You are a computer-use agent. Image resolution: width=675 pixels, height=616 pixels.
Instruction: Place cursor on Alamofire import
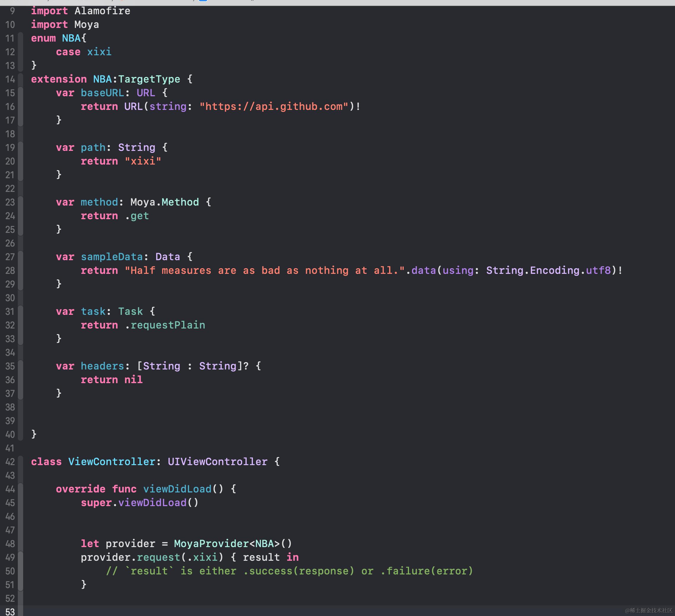coord(102,11)
